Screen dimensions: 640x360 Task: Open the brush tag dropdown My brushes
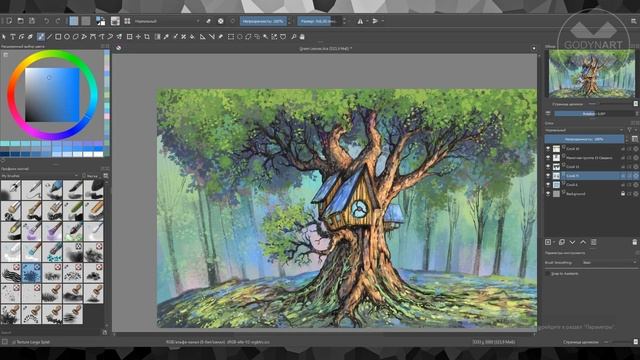[x=39, y=176]
